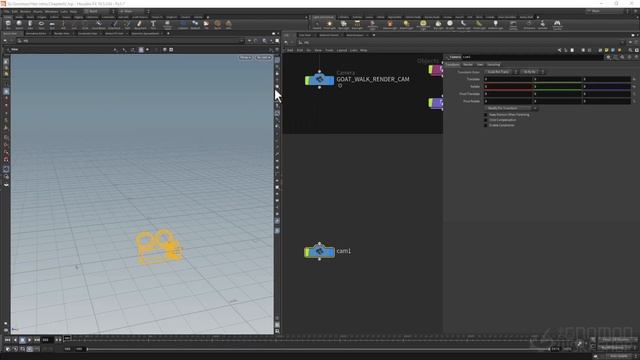Open network editor Add menu
The height and width of the screenshot is (360, 640).
pyautogui.click(x=290, y=50)
